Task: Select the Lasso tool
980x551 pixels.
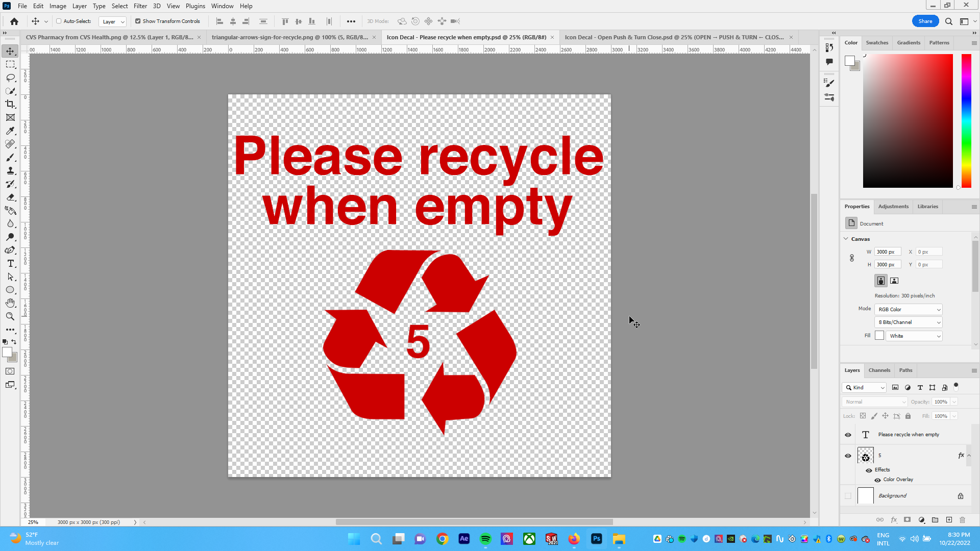Action: click(10, 78)
